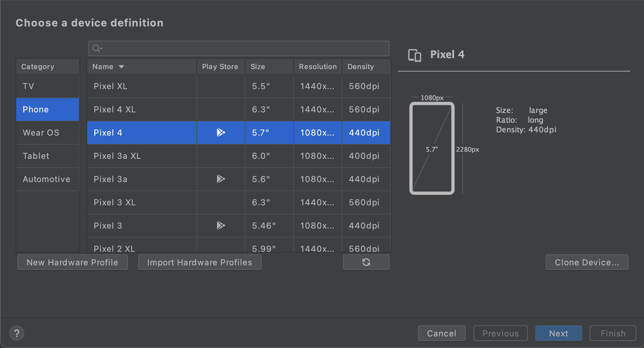This screenshot has width=644, height=348.
Task: Click the Play Store icon in Pixel 4 row
Action: (x=221, y=132)
